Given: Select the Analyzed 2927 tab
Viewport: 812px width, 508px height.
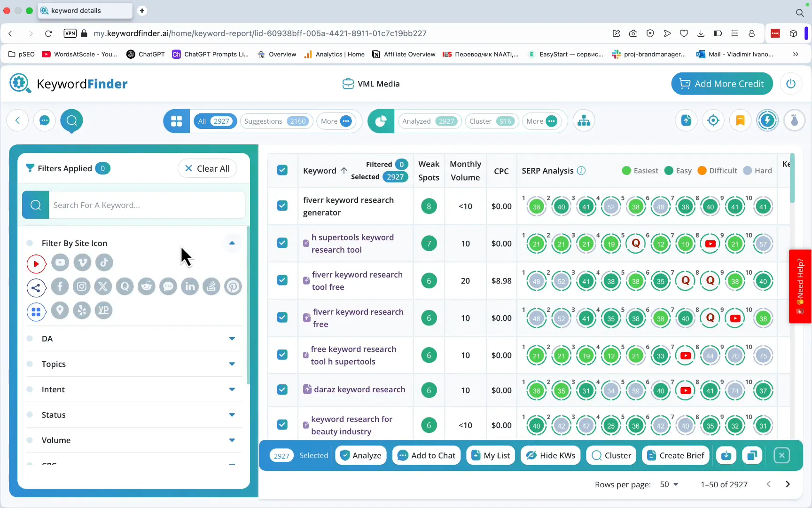Looking at the screenshot, I should 429,121.
